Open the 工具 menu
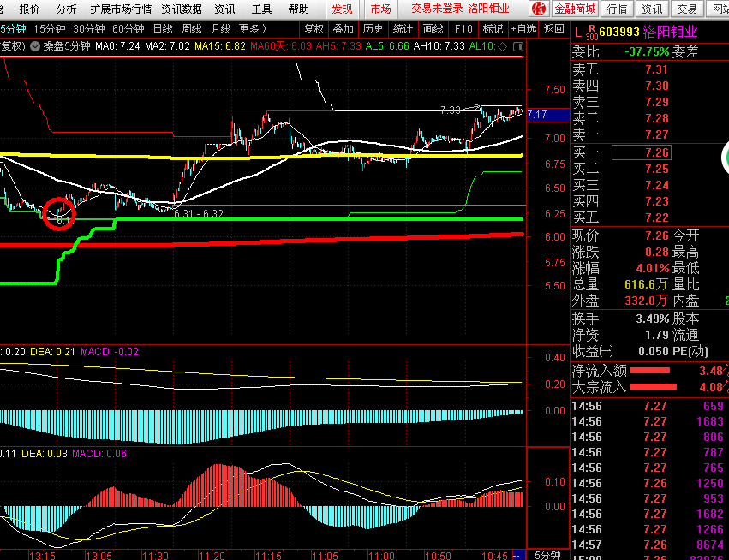 (262, 9)
